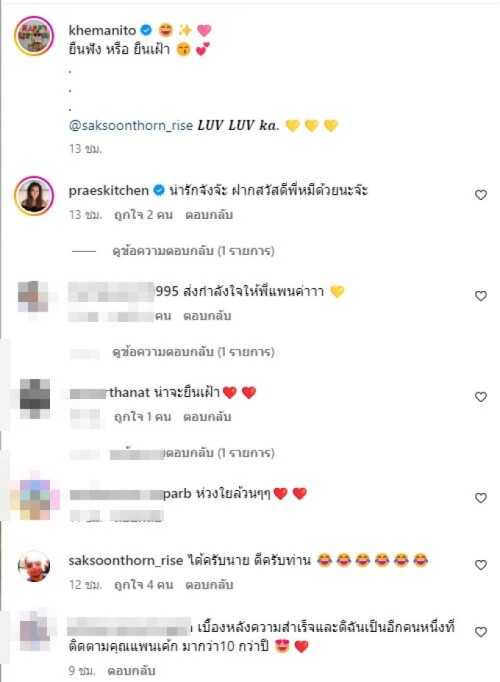Screen dimensions: 500x682
Task: Heart the saksoonthorn_rise comment
Action: click(480, 565)
